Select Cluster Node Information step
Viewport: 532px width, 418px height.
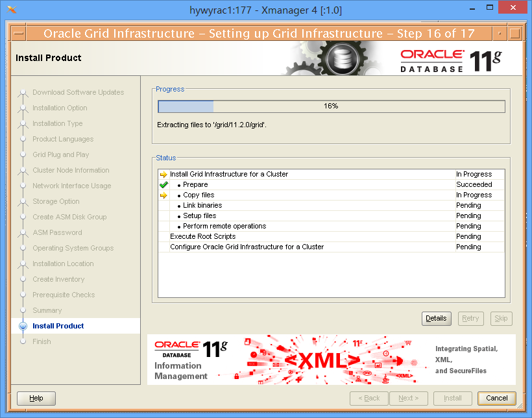point(71,170)
